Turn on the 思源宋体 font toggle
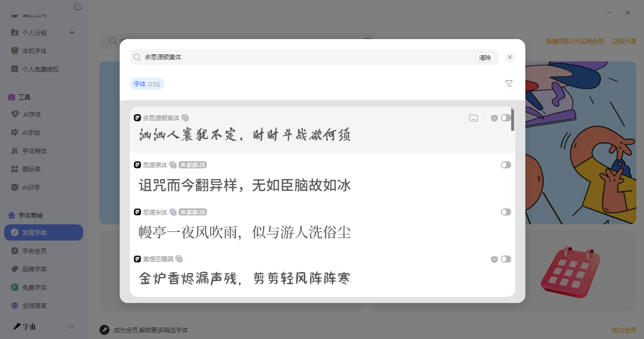The image size is (644, 339). pyautogui.click(x=506, y=212)
